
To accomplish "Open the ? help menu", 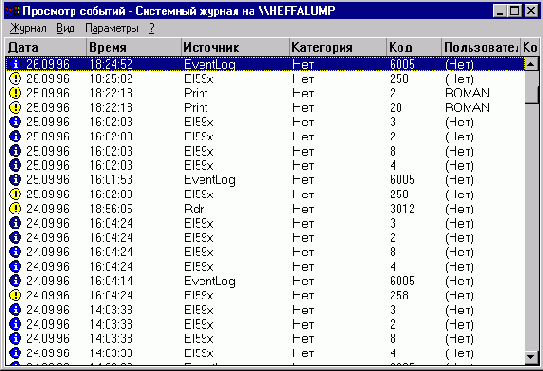I will coord(152,28).
